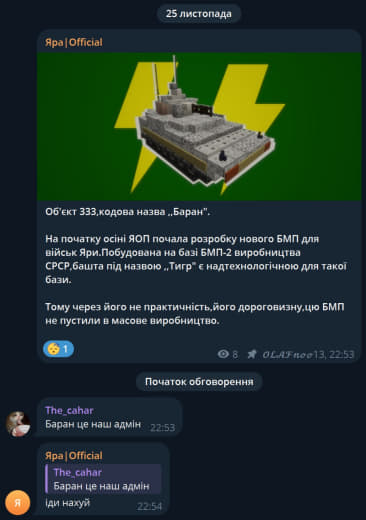The width and height of the screenshot is (366, 520).
Task: Click the sleepy face reaction emoji
Action: coord(54,349)
